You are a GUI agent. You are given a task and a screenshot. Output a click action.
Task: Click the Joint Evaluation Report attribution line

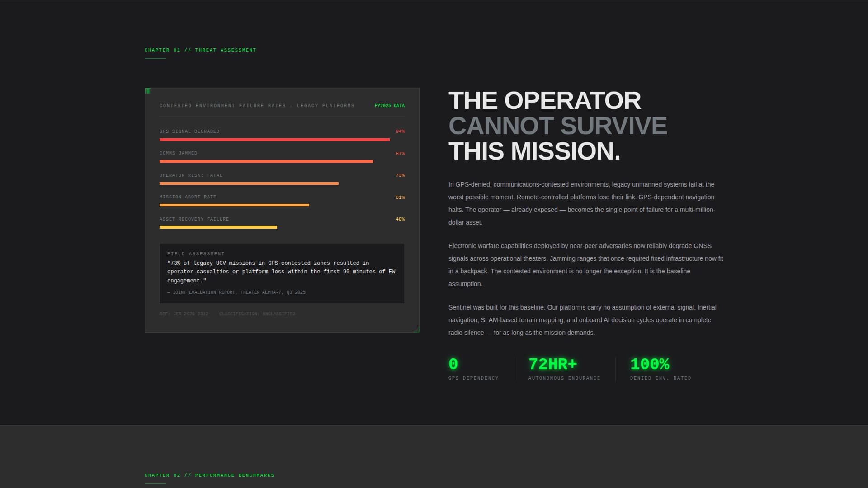pos(236,292)
